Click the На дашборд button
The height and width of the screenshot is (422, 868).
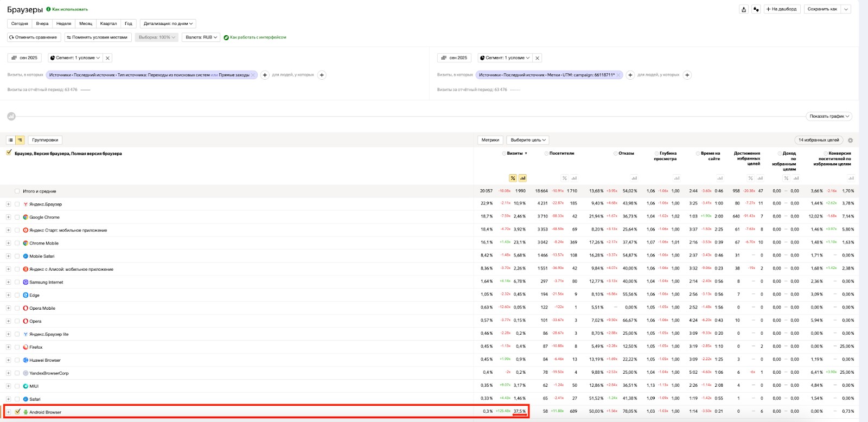coord(781,9)
